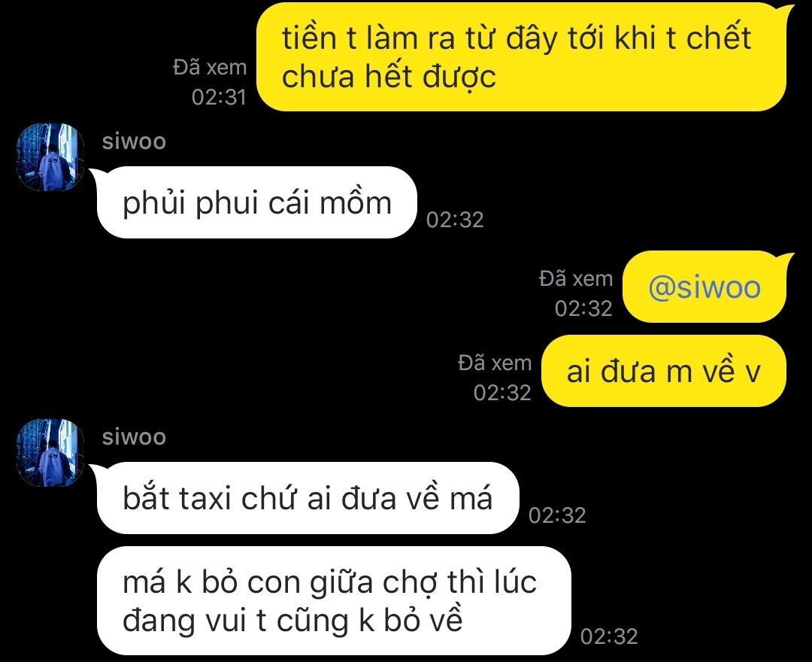Image resolution: width=812 pixels, height=662 pixels.
Task: Click the 02:31 timestamp
Action: click(219, 97)
